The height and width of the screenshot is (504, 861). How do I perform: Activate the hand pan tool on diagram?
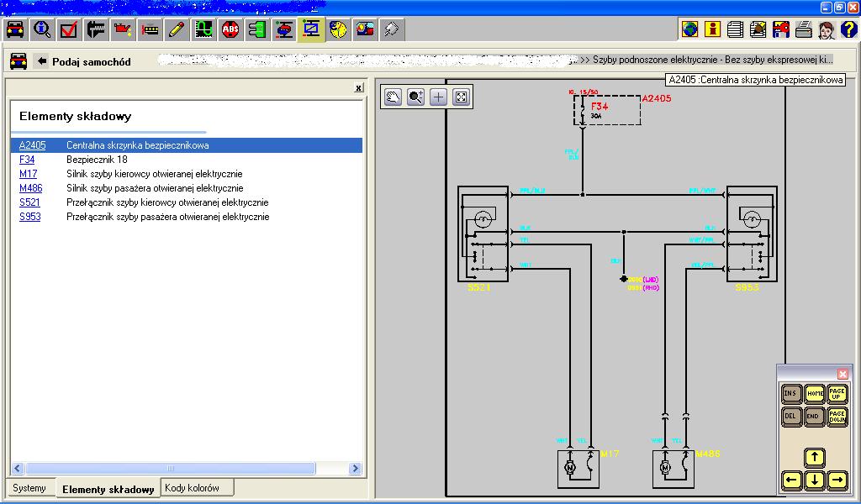[393, 97]
